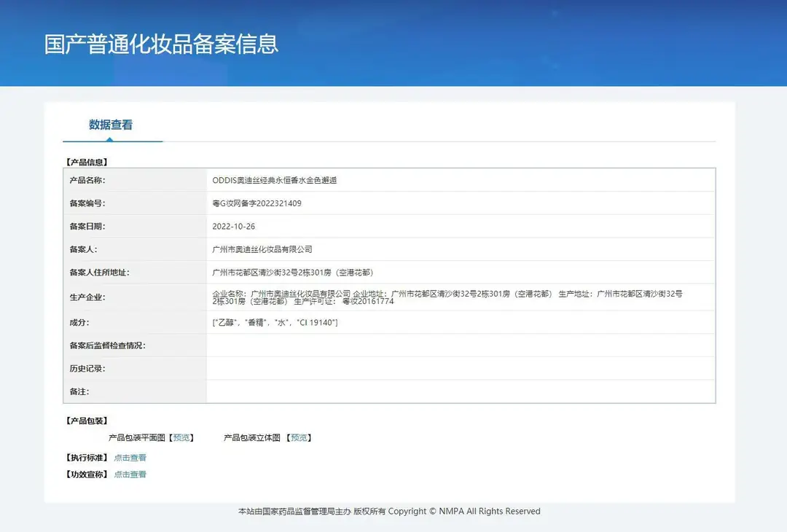
Task: Click the 备案人住所地址 row label
Action: pos(99,273)
